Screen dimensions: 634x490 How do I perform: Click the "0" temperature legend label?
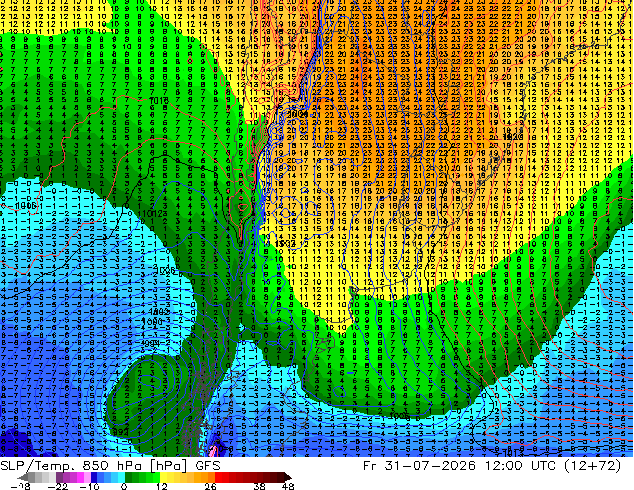[124, 486]
